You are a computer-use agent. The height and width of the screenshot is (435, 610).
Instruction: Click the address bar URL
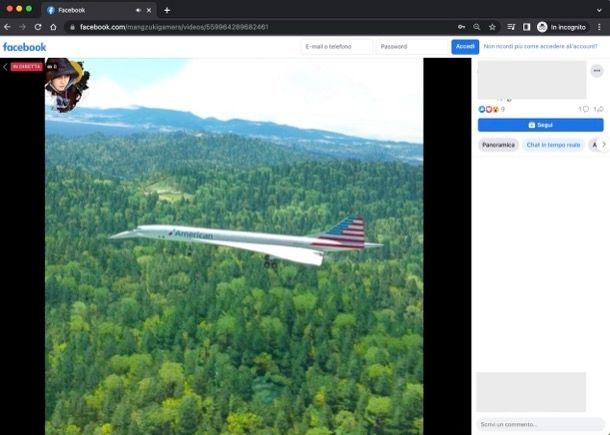point(174,27)
